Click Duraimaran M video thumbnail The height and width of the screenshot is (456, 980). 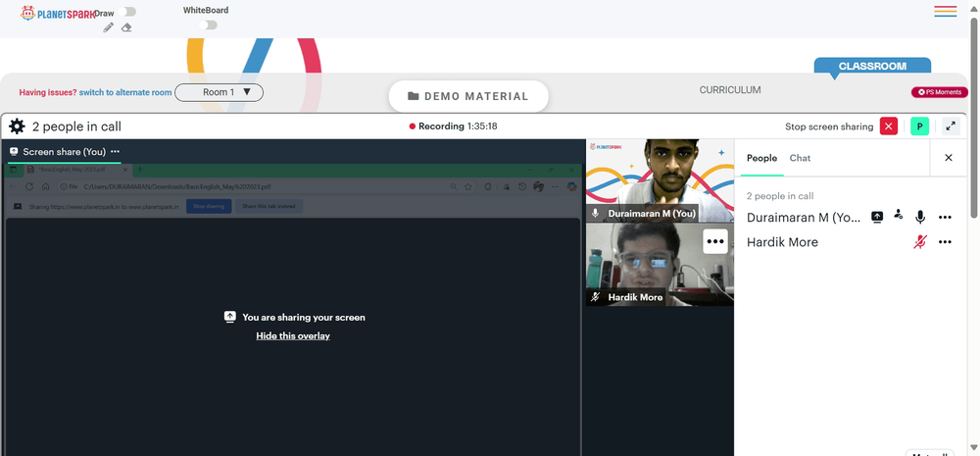[x=660, y=180]
